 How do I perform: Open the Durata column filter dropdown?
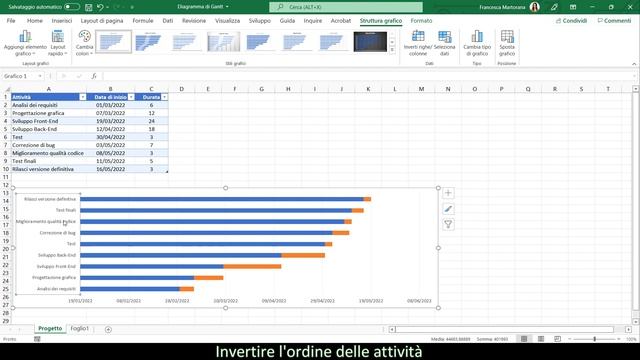(164, 97)
